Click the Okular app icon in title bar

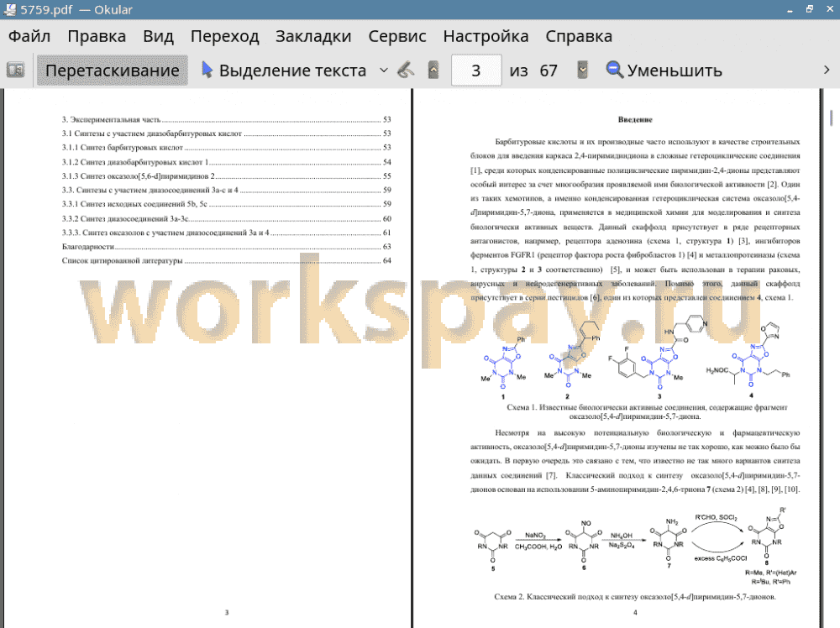[9, 9]
